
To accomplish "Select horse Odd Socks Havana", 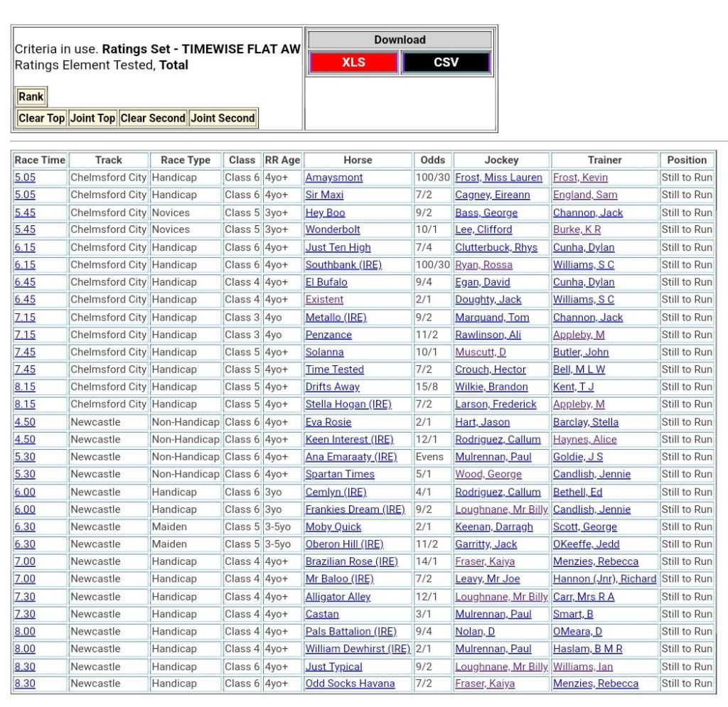I will click(x=350, y=684).
